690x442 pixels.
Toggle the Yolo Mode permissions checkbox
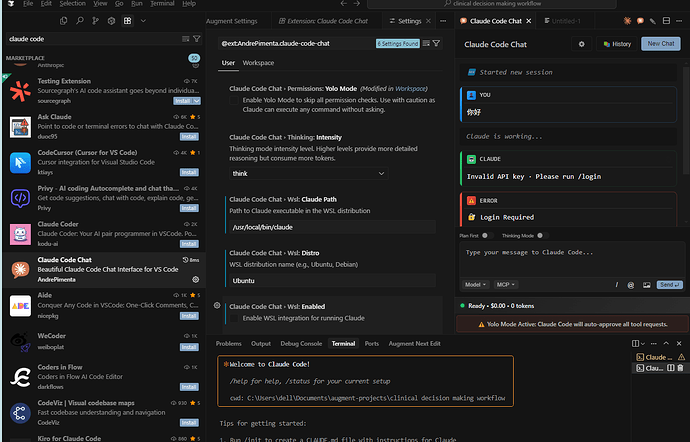pos(234,100)
